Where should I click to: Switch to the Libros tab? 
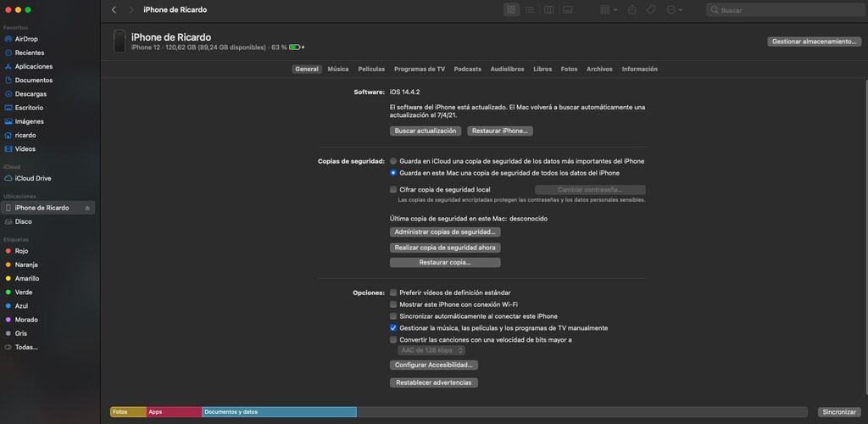coord(542,70)
